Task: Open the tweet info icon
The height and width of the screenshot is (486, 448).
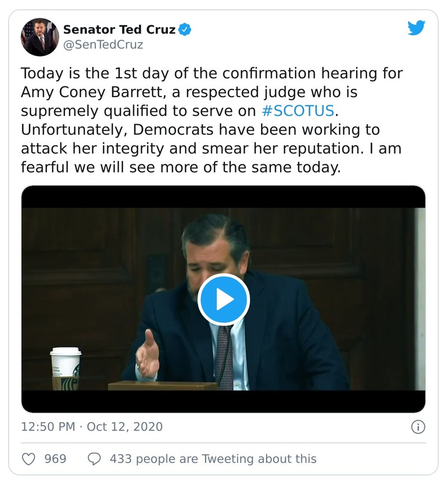Action: click(418, 427)
